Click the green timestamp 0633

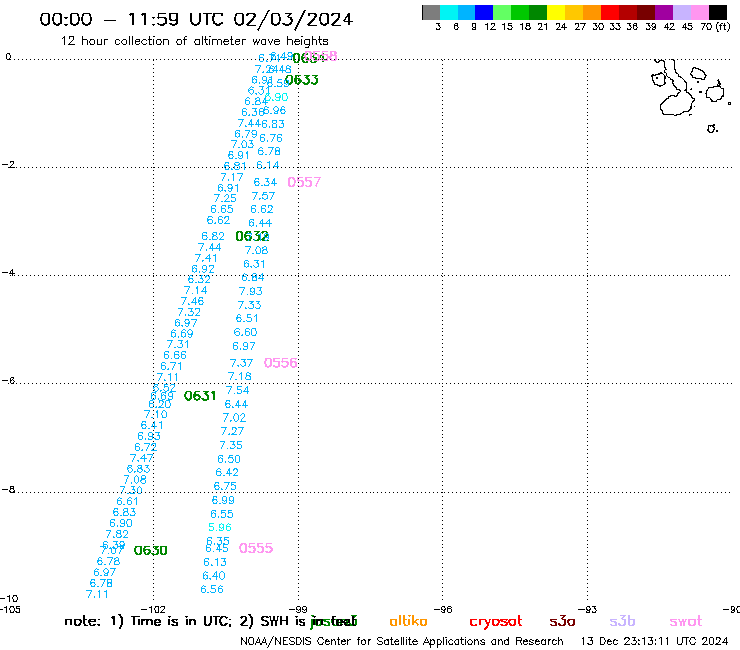302,80
